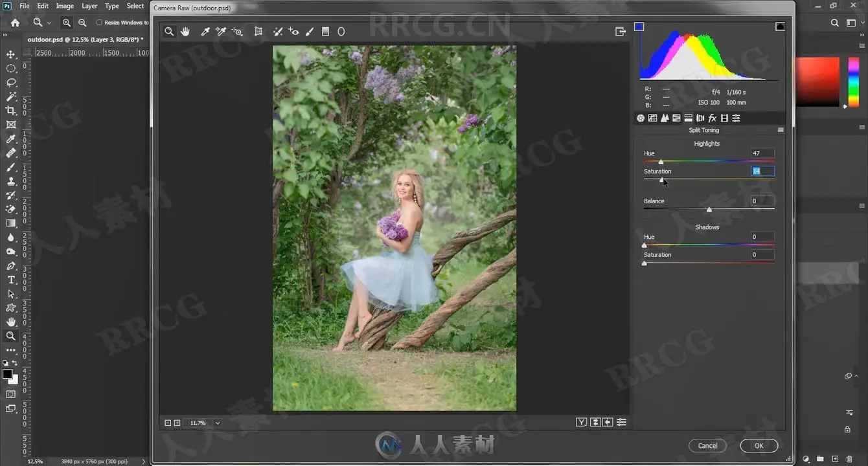
Task: Select the Move tool in Photoshop toolbar
Action: 11,54
